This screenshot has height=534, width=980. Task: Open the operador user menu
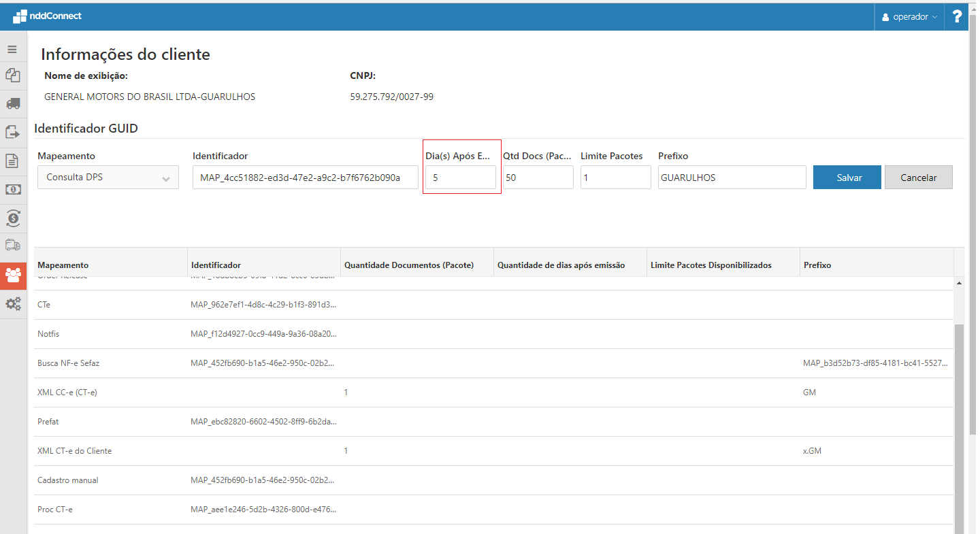[909, 17]
